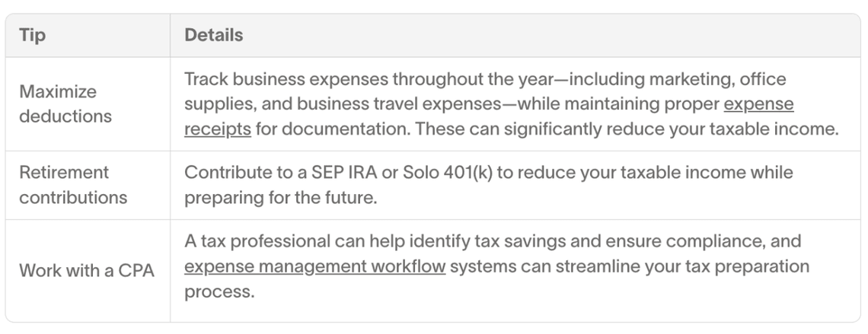Select the "Work with a CPA" tip cell
868x334 pixels.
click(x=87, y=270)
